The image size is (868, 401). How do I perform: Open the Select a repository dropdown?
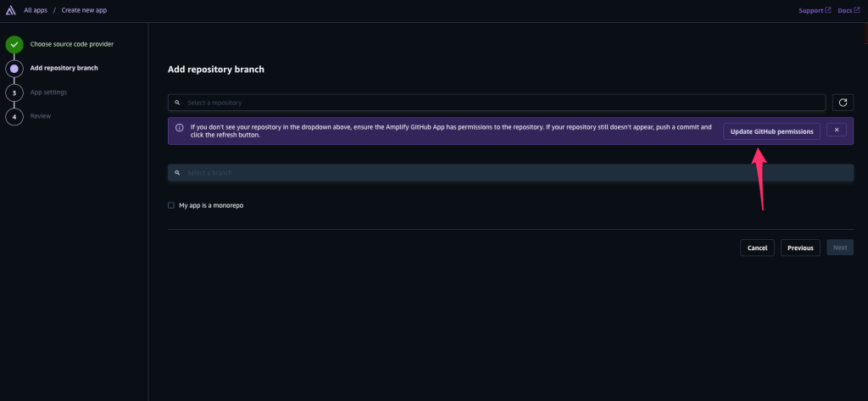[497, 103]
